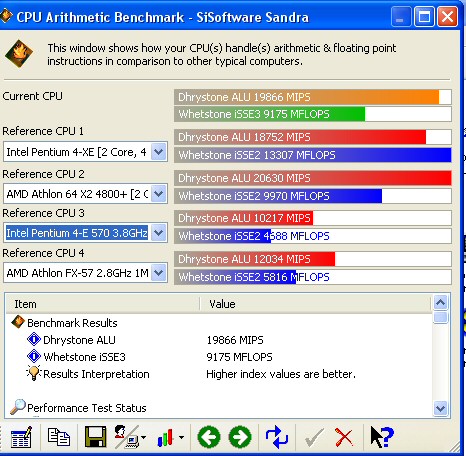Click the user and computer toolbar icon

click(x=130, y=437)
